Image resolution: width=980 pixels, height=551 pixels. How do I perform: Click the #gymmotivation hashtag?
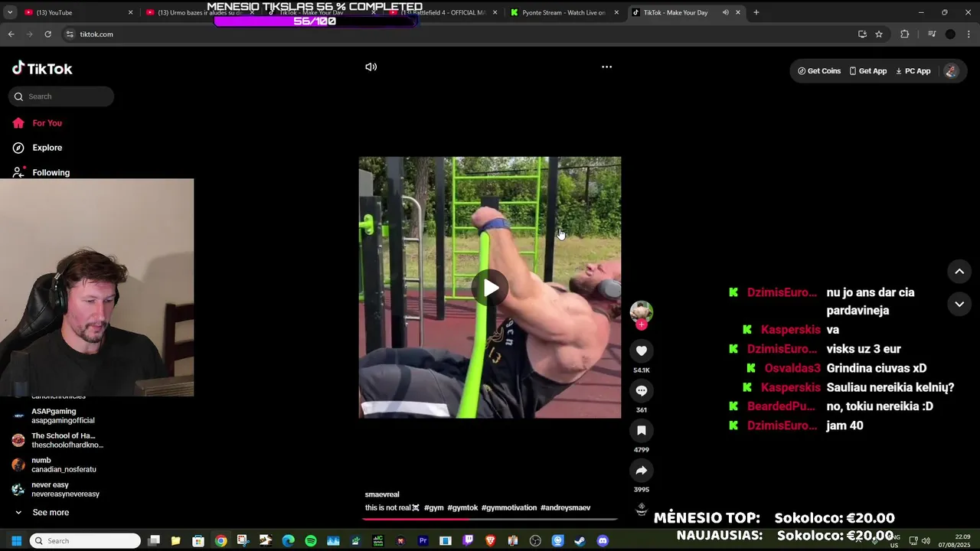click(x=509, y=507)
